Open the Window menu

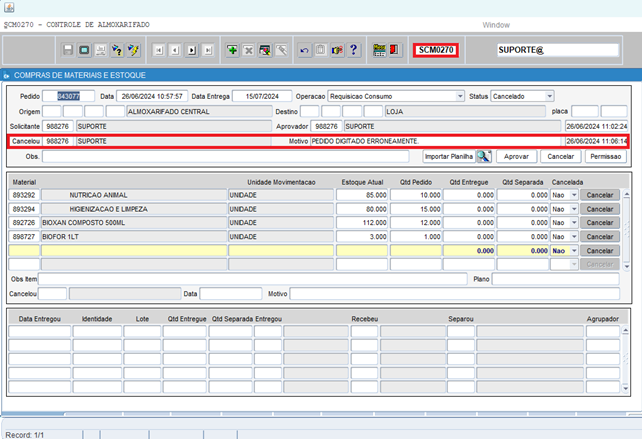point(496,25)
